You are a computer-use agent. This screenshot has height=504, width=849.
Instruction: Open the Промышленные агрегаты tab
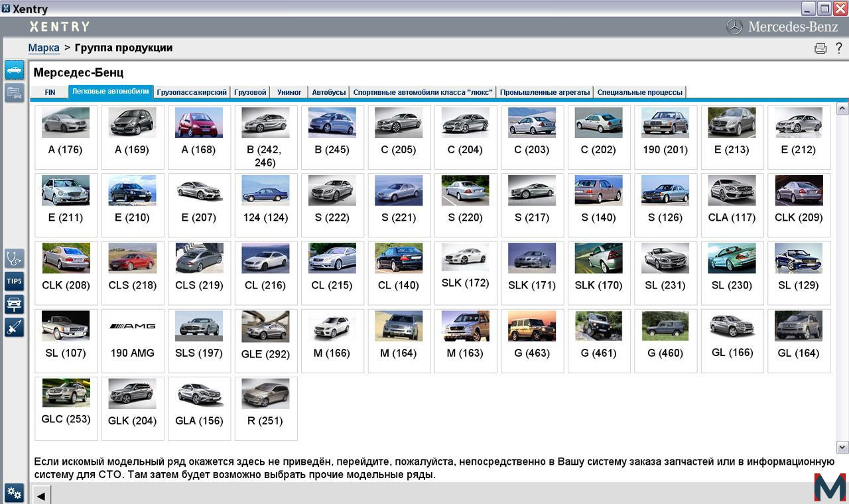[545, 92]
